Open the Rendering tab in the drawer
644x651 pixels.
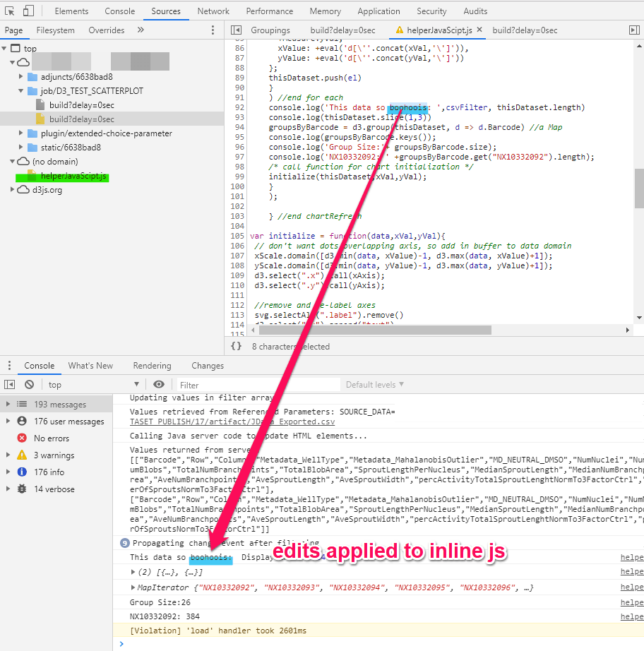click(x=152, y=365)
